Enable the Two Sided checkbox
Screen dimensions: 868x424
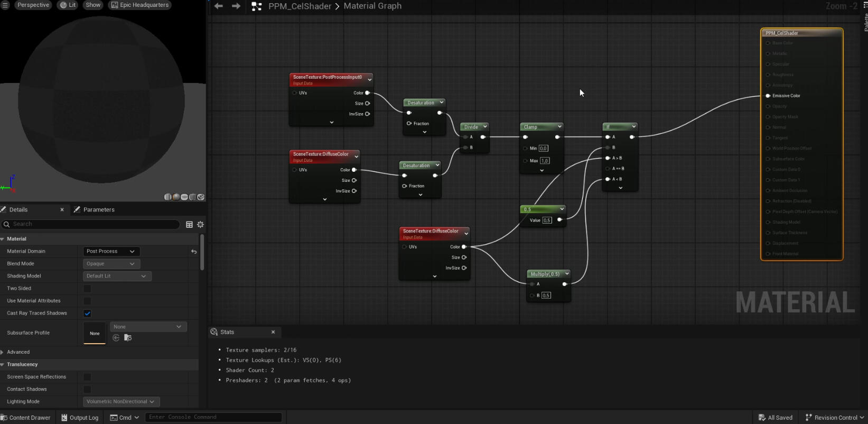87,289
